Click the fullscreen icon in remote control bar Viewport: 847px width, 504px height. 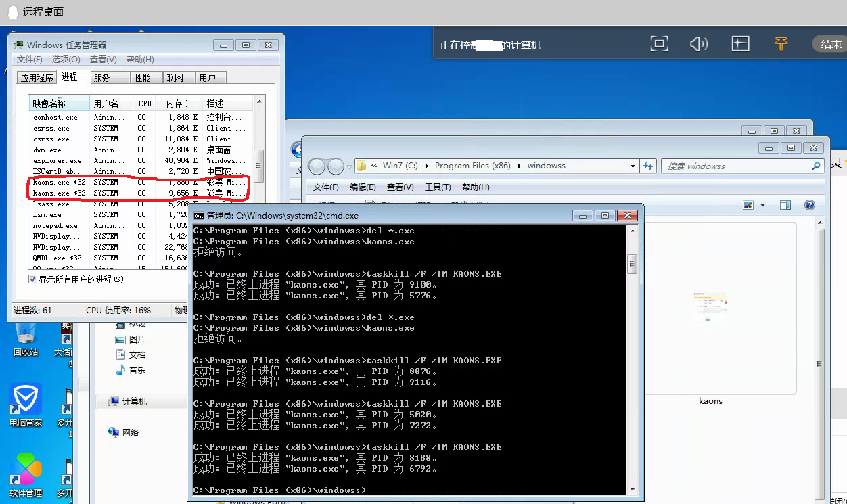pos(659,44)
